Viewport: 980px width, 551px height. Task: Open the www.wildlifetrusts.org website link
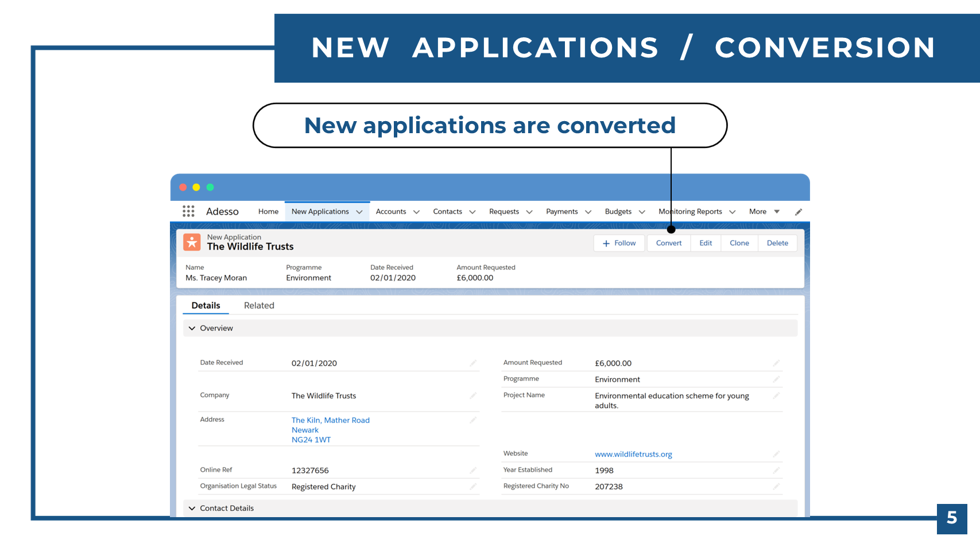pos(633,454)
